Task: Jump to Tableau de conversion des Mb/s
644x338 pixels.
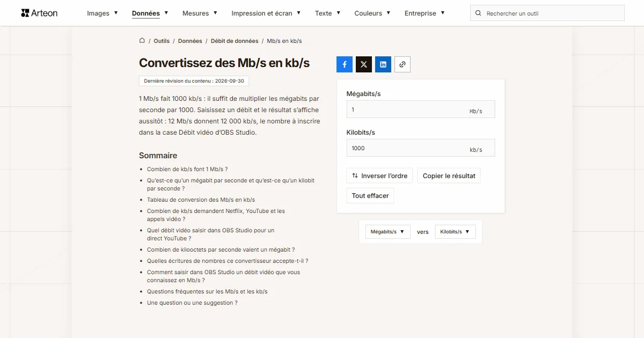Action: click(x=201, y=200)
